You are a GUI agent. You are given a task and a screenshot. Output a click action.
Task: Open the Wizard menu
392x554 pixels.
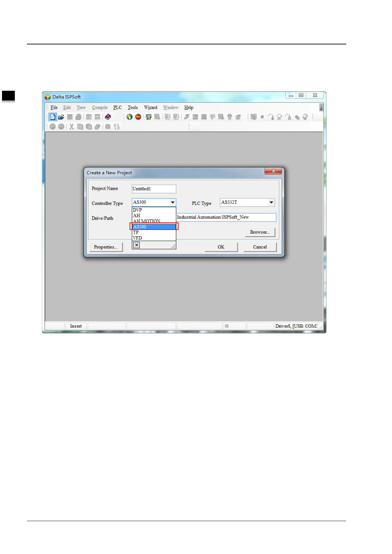tap(151, 108)
